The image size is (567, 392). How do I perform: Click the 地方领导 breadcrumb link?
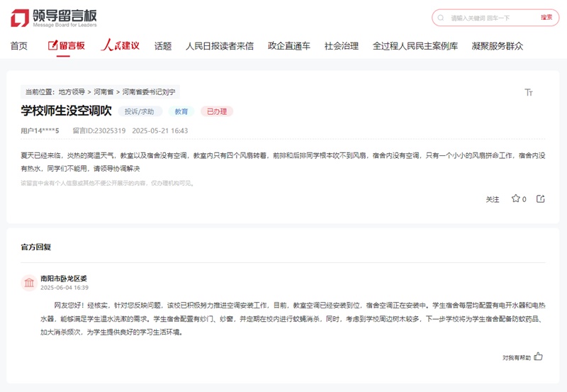tap(72, 92)
